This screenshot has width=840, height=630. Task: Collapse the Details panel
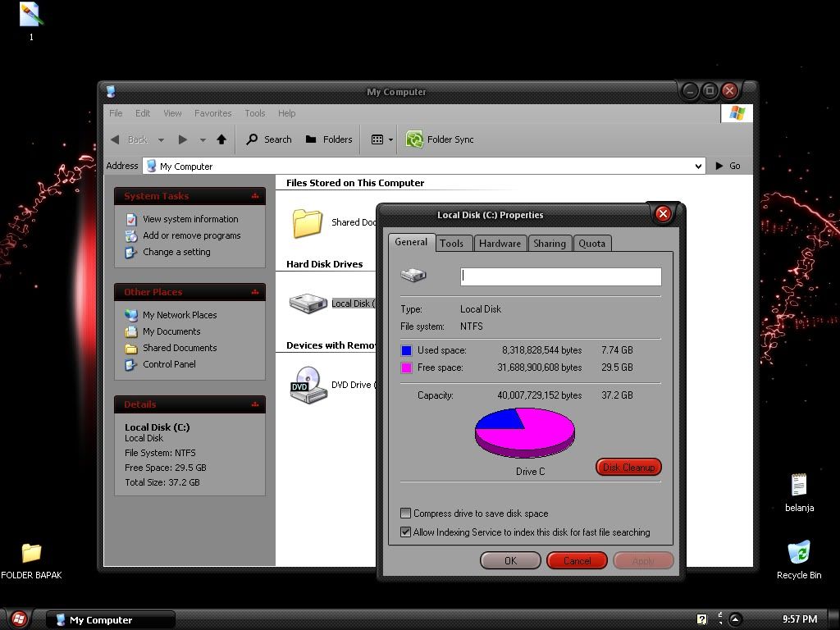point(255,405)
